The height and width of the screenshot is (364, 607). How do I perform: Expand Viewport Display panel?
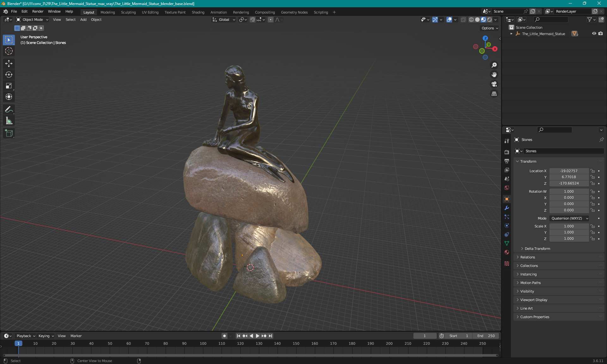point(559,300)
